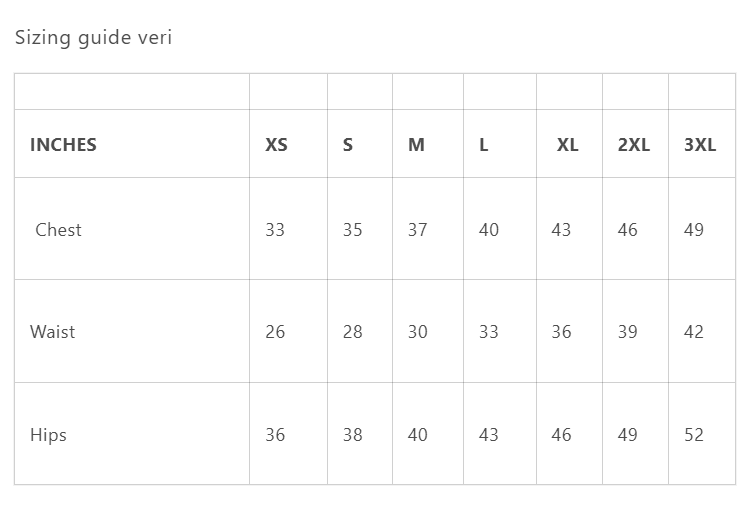Click the XS chest value 33
Screen dimensions: 752x517
275,230
